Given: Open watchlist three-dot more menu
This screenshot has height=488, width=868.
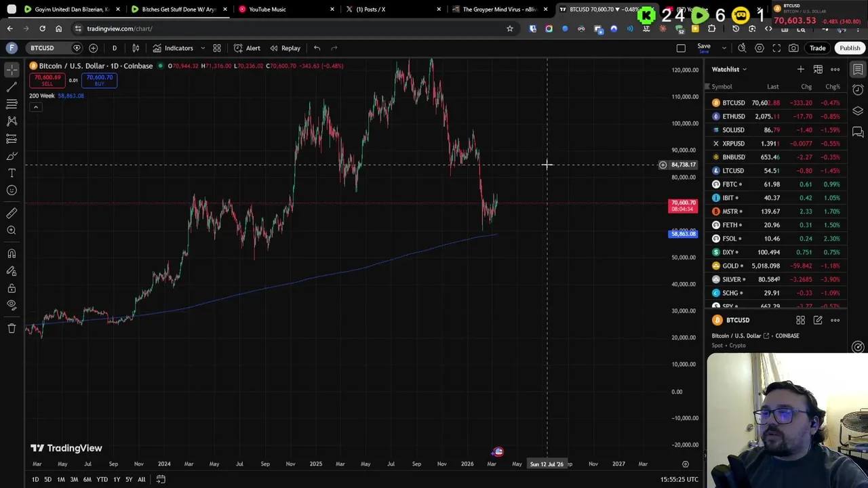Looking at the screenshot, I should click(x=835, y=69).
